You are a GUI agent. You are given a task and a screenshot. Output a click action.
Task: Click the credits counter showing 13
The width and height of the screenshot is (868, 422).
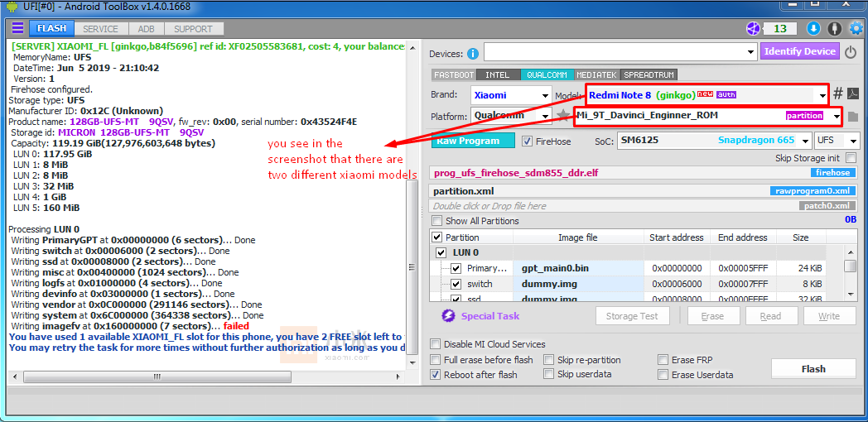[x=780, y=29]
